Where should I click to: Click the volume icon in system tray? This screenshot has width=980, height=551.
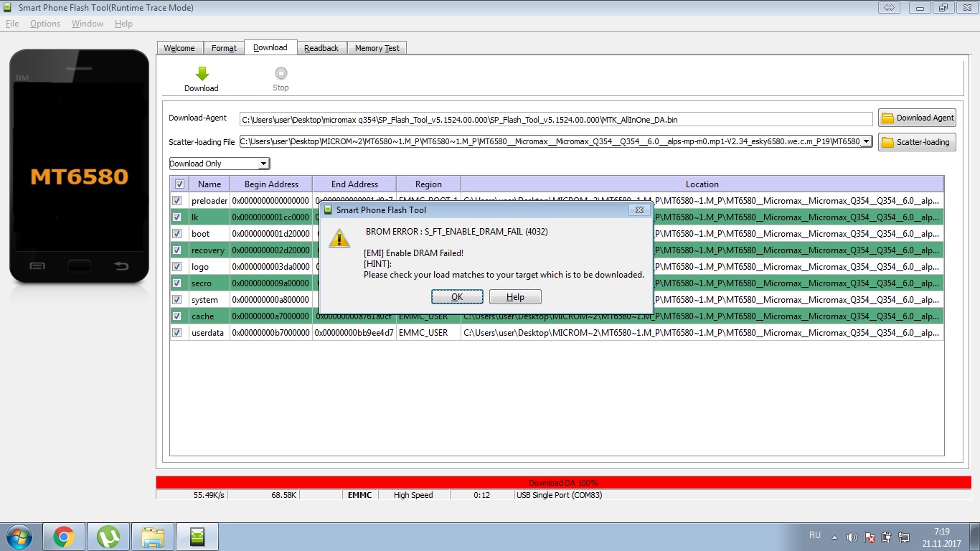pos(852,537)
